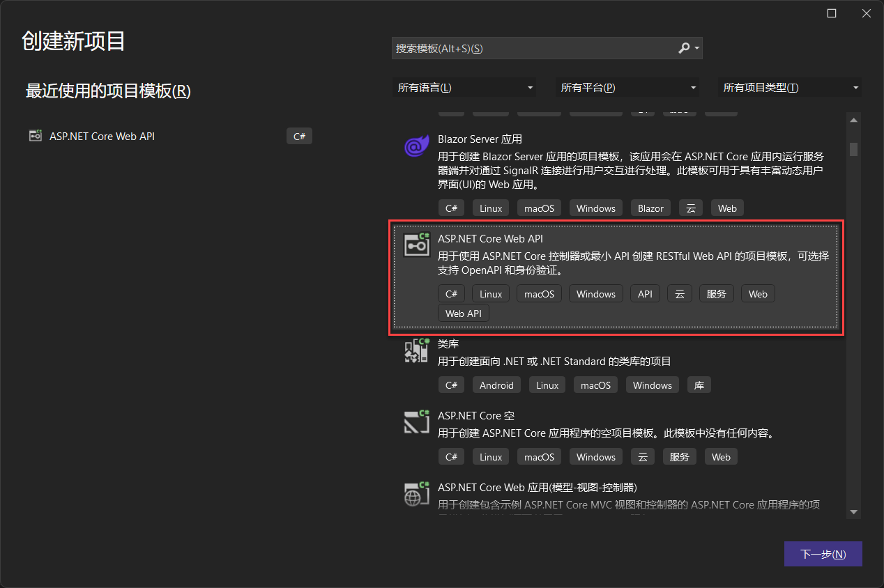
Task: Close the 创建新项目 dialog
Action: tap(866, 13)
